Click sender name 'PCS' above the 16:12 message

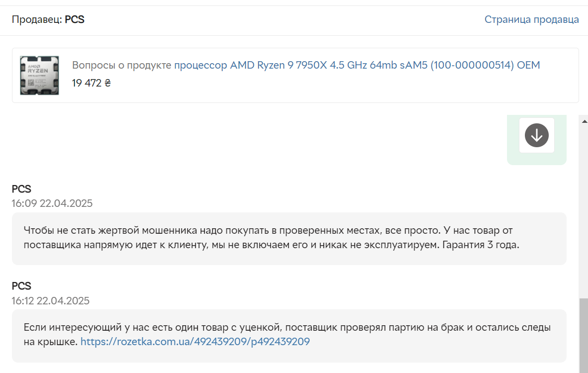tap(21, 286)
